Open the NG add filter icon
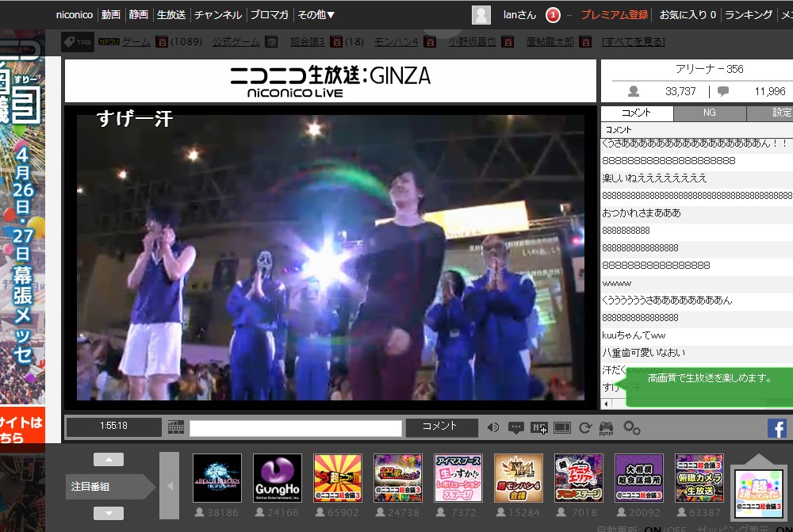 (538, 428)
